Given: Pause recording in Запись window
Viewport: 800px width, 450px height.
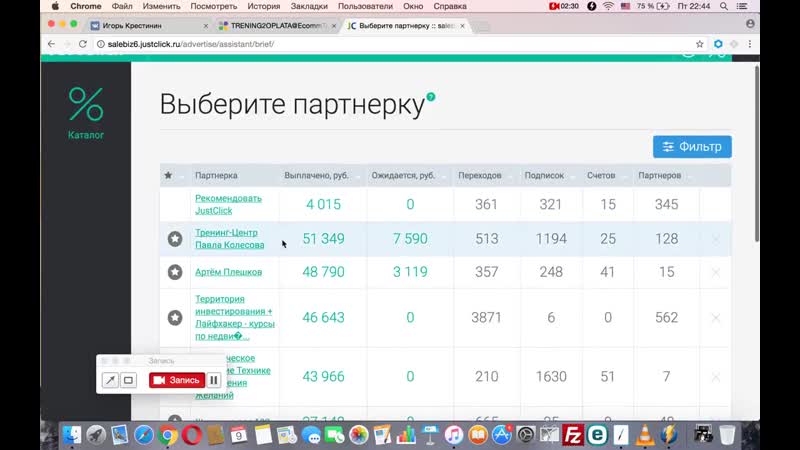Looking at the screenshot, I should (x=214, y=380).
